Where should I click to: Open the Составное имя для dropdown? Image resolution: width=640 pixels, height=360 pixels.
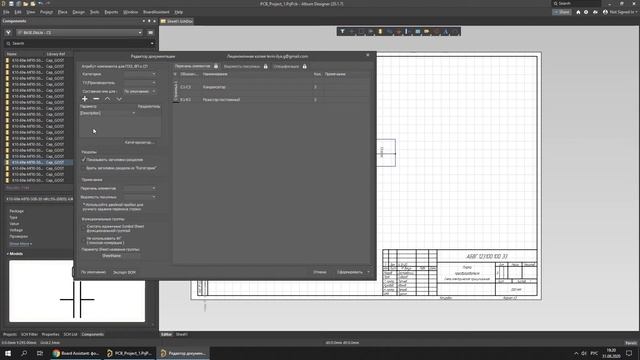pos(140,91)
